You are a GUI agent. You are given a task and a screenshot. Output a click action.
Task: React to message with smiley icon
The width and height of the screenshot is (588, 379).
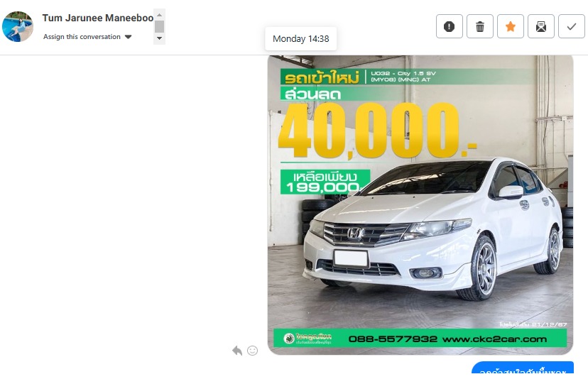coord(252,351)
